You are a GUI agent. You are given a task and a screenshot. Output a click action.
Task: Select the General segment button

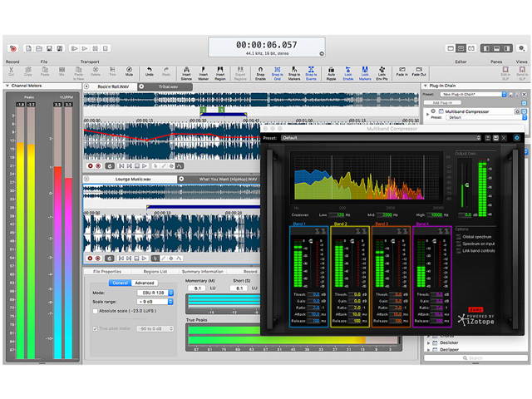pyautogui.click(x=120, y=283)
